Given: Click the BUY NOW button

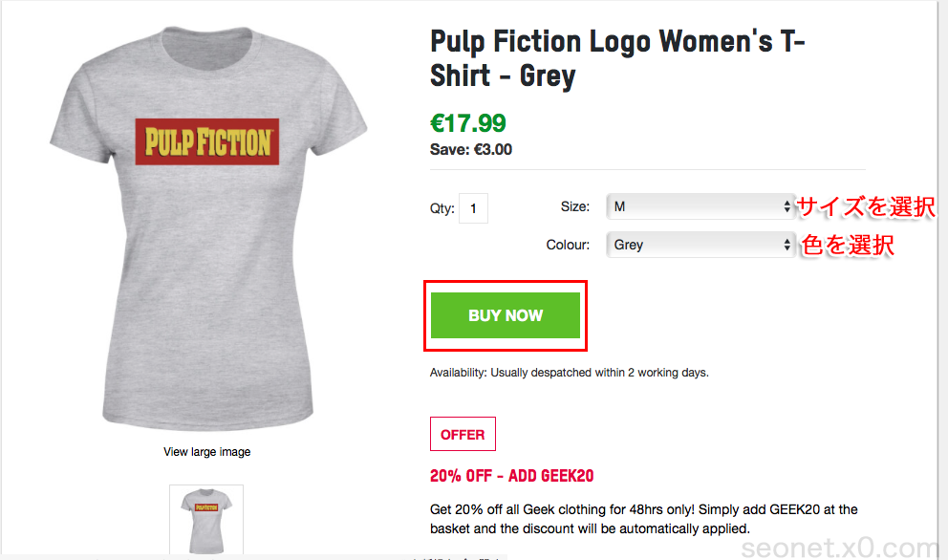Looking at the screenshot, I should pyautogui.click(x=506, y=315).
